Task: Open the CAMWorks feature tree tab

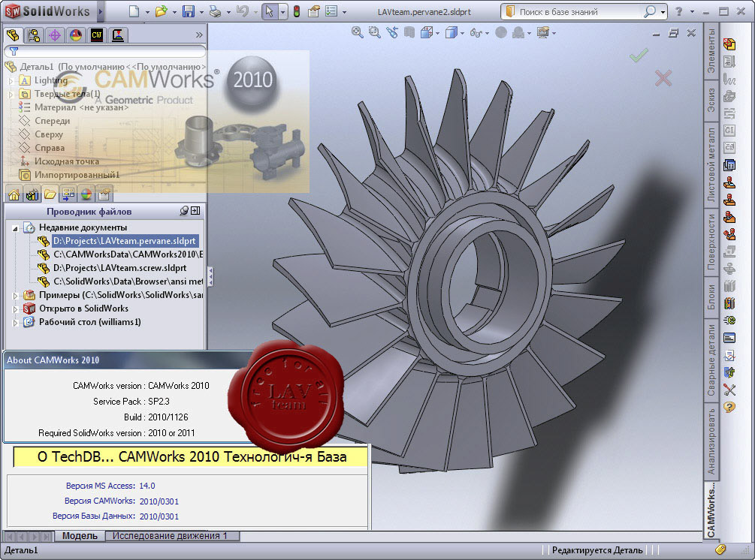Action: tap(97, 35)
